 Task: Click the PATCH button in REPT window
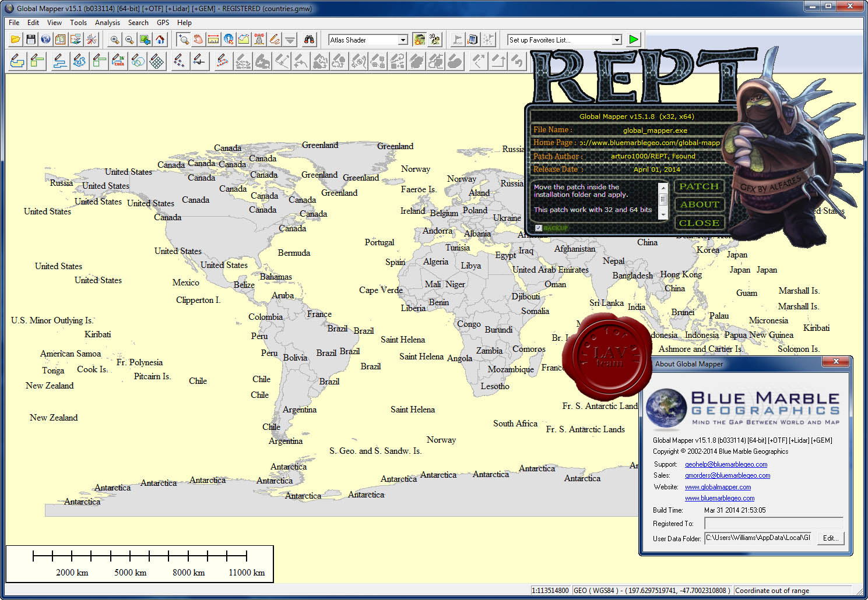pyautogui.click(x=699, y=186)
